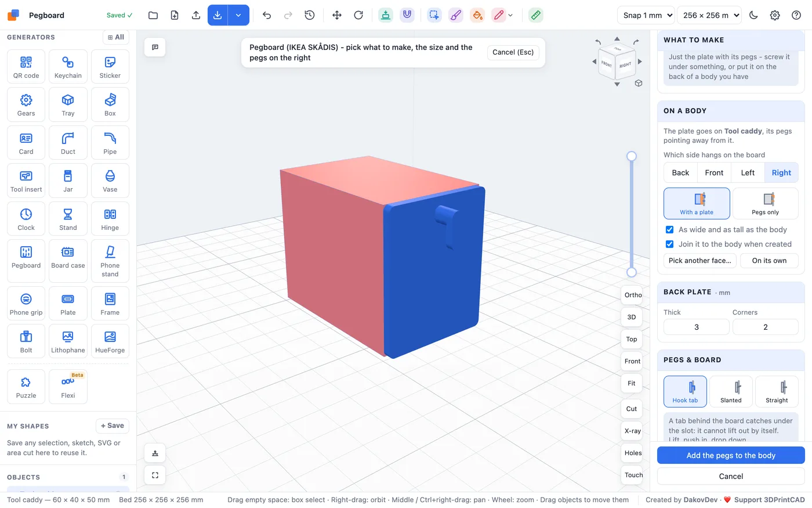The height and width of the screenshot is (508, 812).
Task: Open the Puzzle generator
Action: [x=26, y=387]
